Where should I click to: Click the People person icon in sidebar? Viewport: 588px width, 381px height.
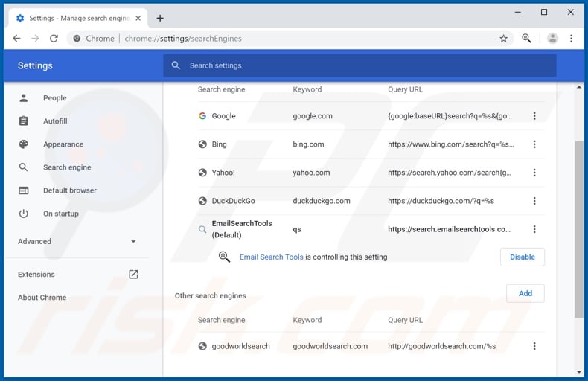click(x=24, y=98)
